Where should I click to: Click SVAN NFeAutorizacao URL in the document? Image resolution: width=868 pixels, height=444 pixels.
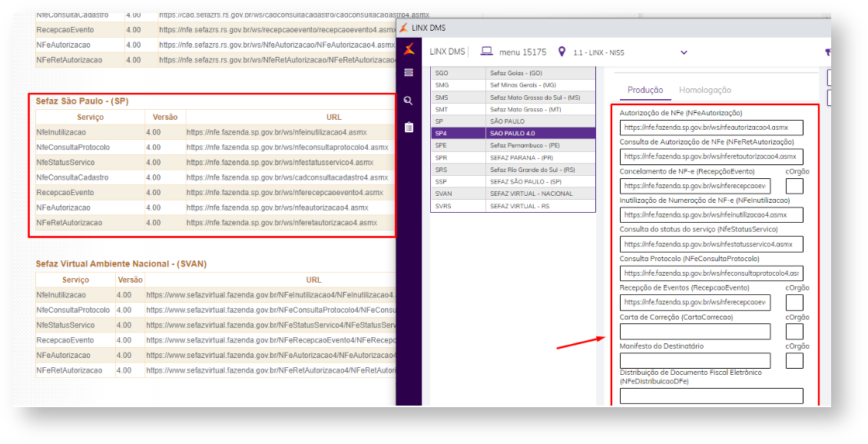pyautogui.click(x=270, y=355)
